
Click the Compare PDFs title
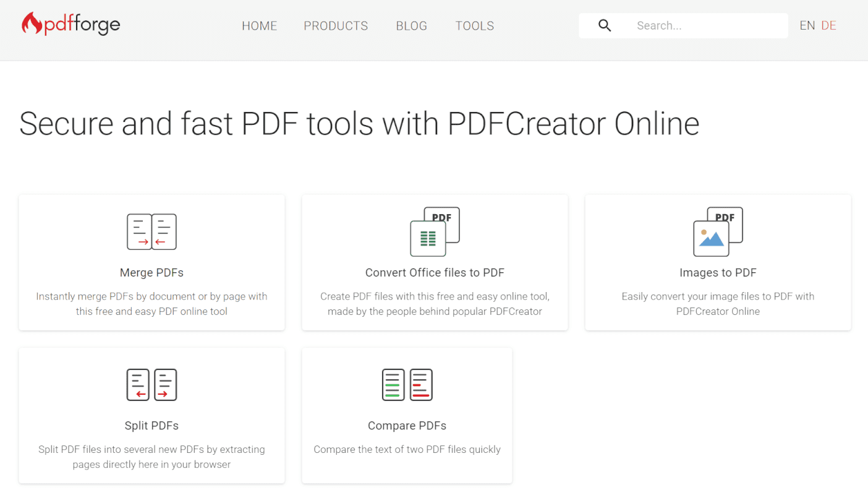tap(407, 426)
